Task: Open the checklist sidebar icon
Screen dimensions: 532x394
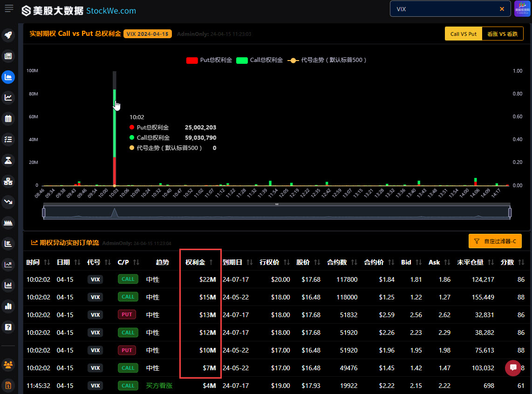Action: coord(8,139)
